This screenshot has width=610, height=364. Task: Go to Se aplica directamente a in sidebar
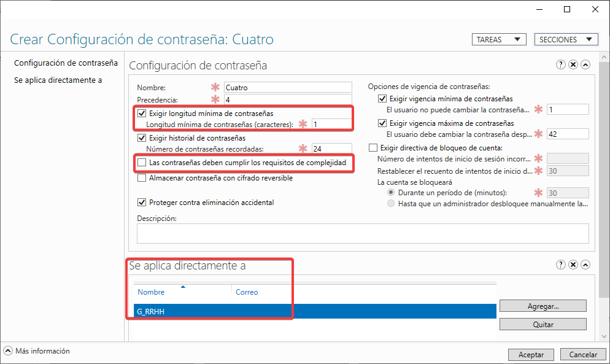58,80
